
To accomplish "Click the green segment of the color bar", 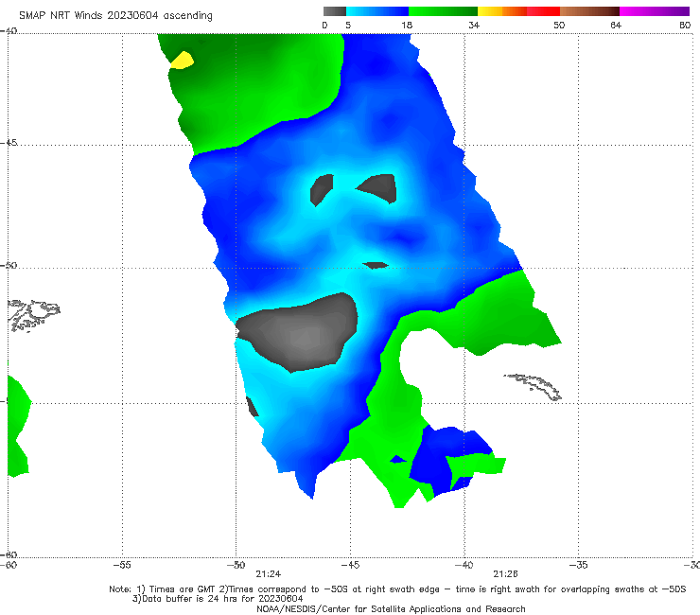I will pyautogui.click(x=443, y=11).
